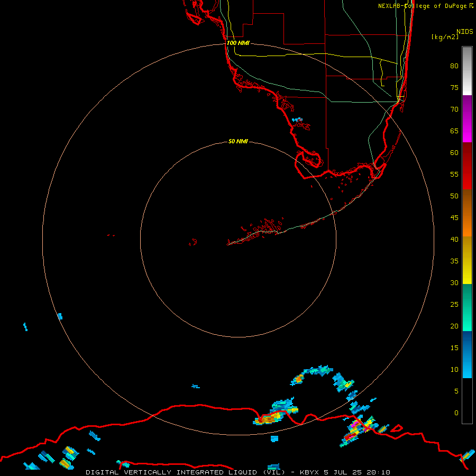Viewport: 476px width, 476px height.
Task: Click the small blue echo over mainland Florida
Action: tap(297, 120)
